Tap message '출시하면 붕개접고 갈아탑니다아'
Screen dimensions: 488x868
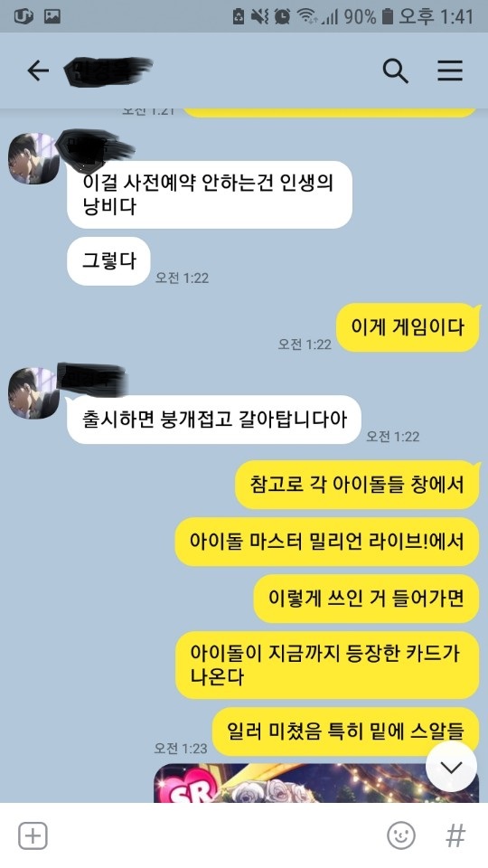[214, 420]
